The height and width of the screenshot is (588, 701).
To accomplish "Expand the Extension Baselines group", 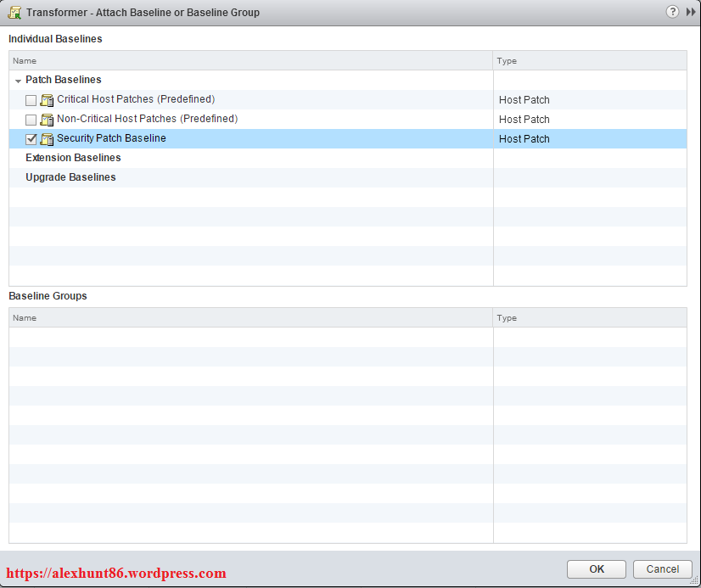I will click(x=73, y=158).
